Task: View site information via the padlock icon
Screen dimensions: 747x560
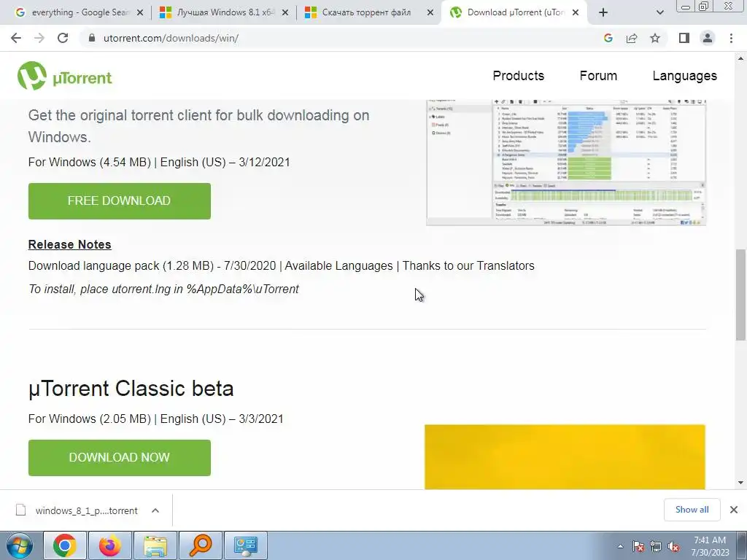Action: click(92, 38)
